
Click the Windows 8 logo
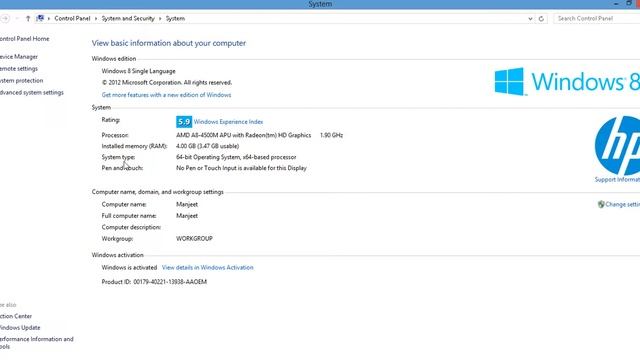(567, 82)
